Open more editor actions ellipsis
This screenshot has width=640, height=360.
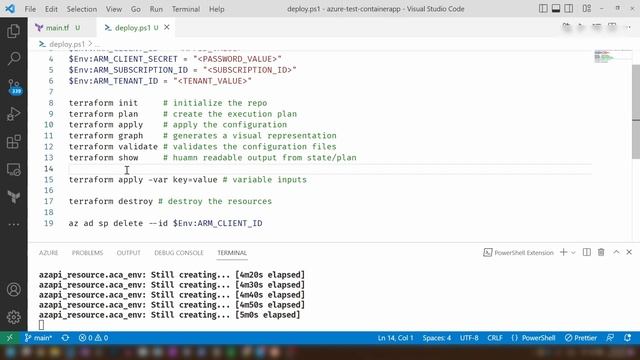click(x=628, y=27)
